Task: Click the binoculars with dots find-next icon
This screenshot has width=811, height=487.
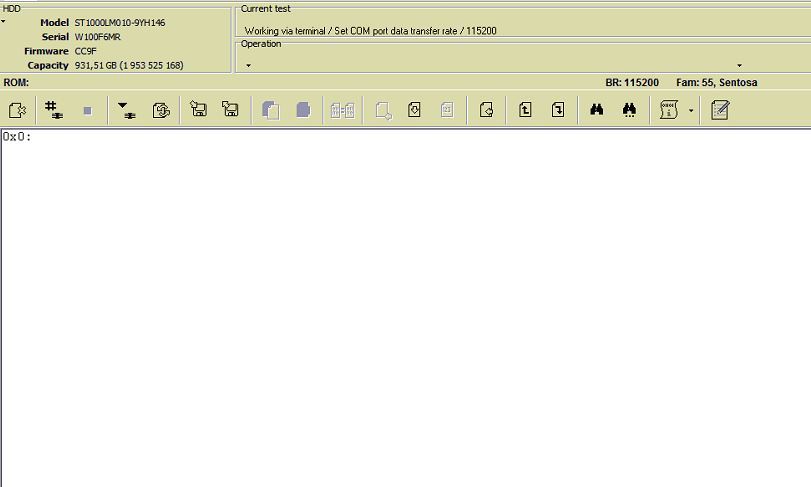Action: point(629,110)
